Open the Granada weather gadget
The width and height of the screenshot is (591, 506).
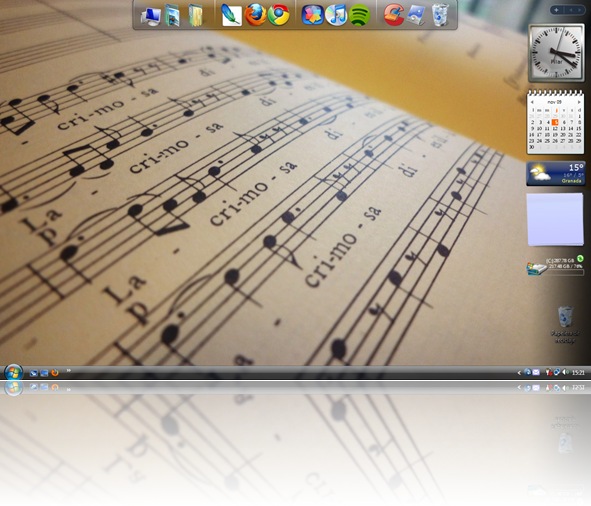pos(556,173)
